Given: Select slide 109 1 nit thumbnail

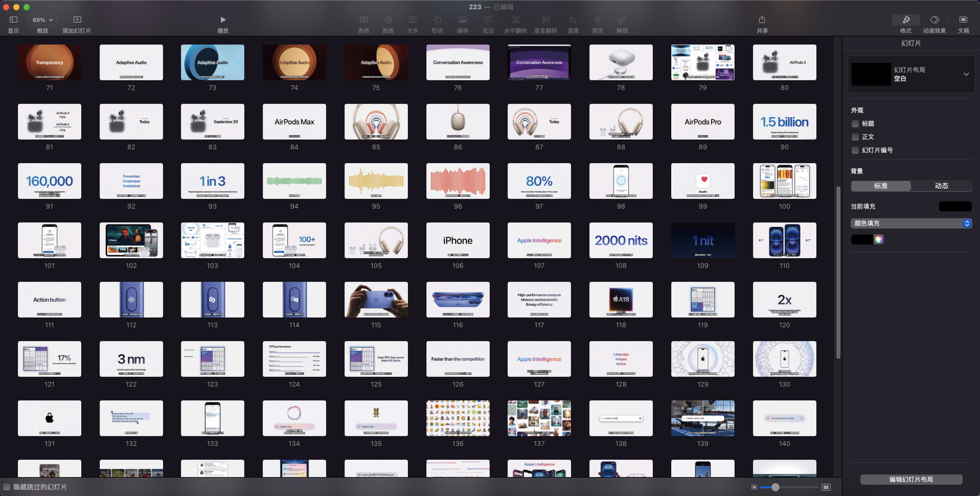Looking at the screenshot, I should [703, 240].
